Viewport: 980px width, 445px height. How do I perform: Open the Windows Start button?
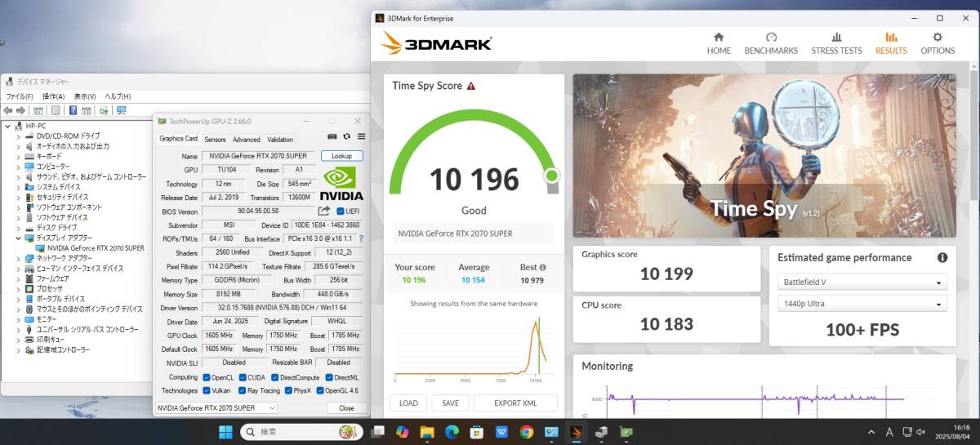click(x=226, y=431)
